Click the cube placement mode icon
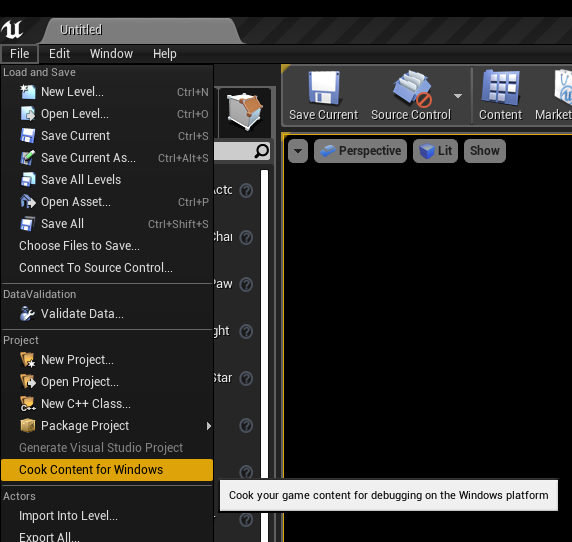The width and height of the screenshot is (572, 542). point(244,111)
